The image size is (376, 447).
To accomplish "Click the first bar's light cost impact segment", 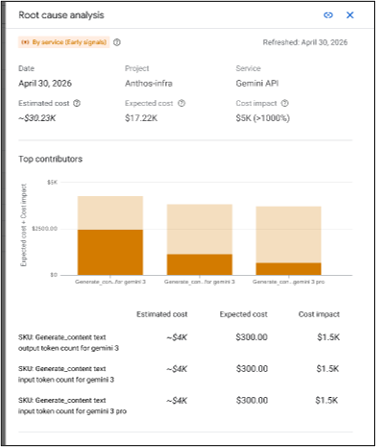I will click(x=110, y=213).
